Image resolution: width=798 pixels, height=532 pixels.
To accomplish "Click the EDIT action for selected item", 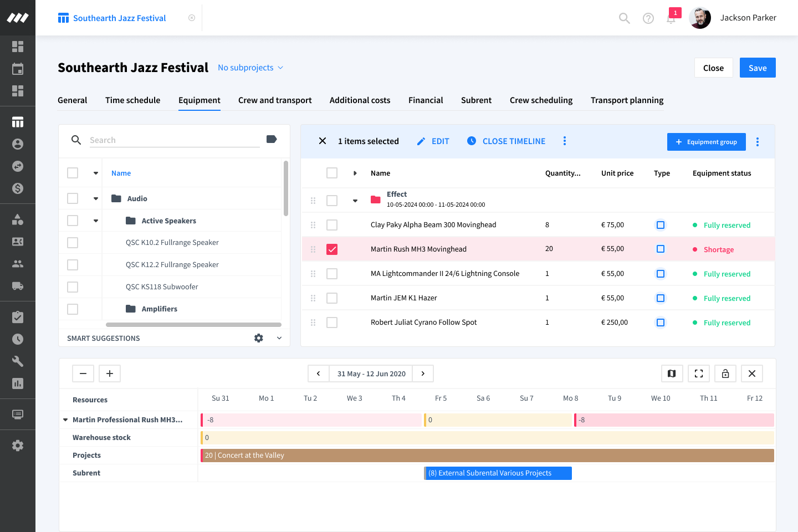I will click(433, 141).
